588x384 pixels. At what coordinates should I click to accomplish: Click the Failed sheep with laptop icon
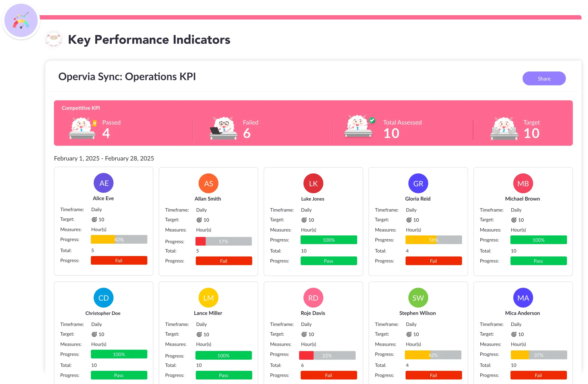pos(223,128)
